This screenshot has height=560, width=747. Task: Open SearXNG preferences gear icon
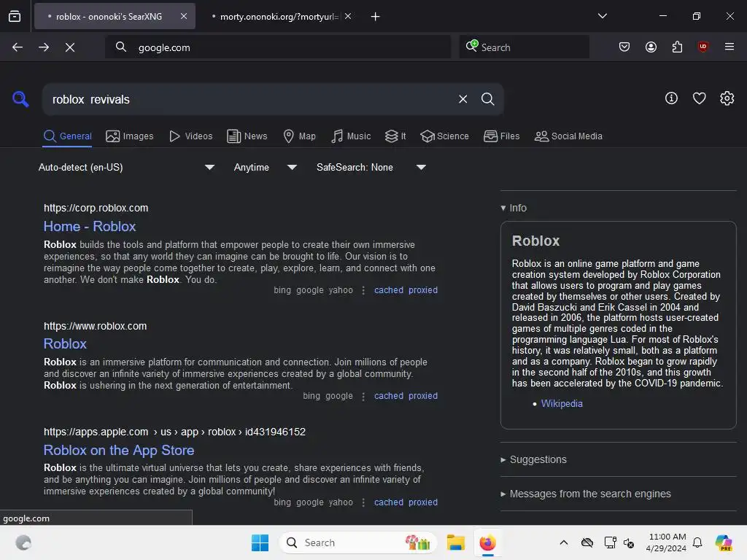[x=727, y=98]
